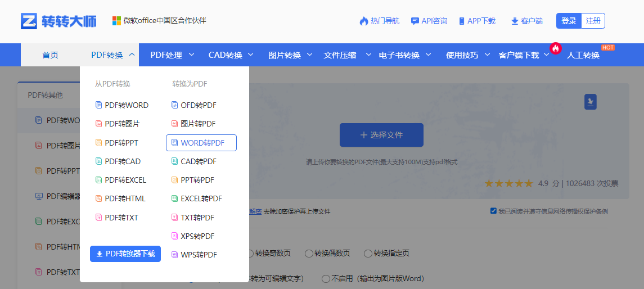Screen dimensions: 644x289
Task: Select the 转换指定页 radio button
Action: (x=368, y=254)
